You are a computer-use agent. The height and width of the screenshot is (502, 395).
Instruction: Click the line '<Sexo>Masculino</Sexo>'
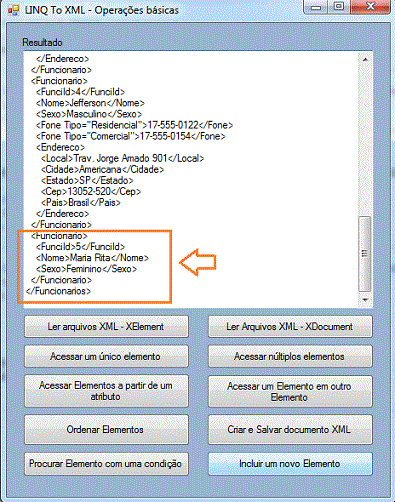[89, 114]
